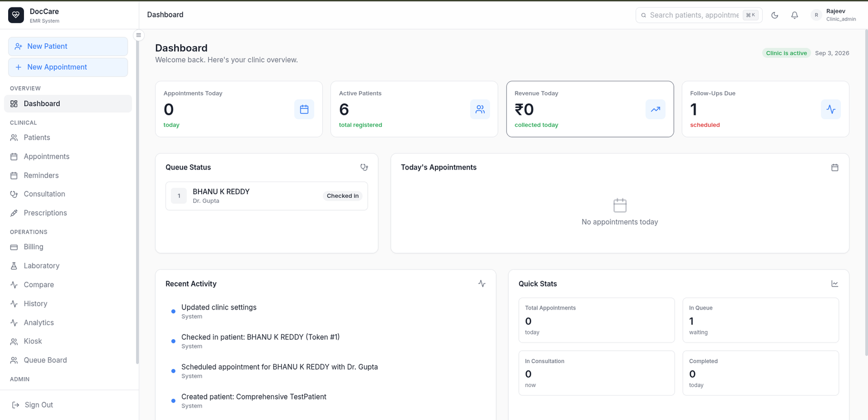Open Reminders in the sidebar
This screenshot has height=420, width=868.
pyautogui.click(x=68, y=176)
